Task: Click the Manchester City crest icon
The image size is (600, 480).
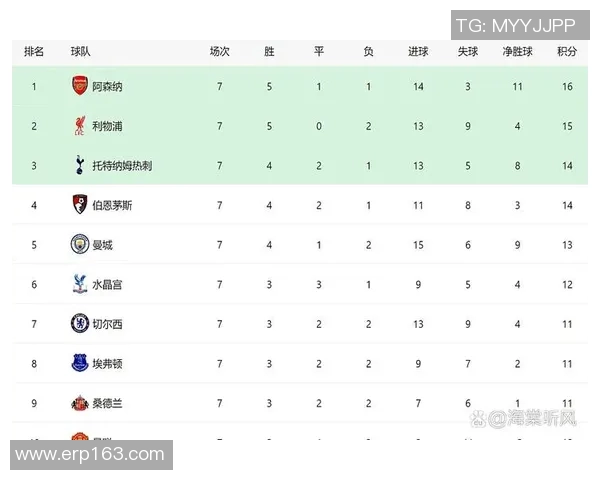Action: (80, 245)
